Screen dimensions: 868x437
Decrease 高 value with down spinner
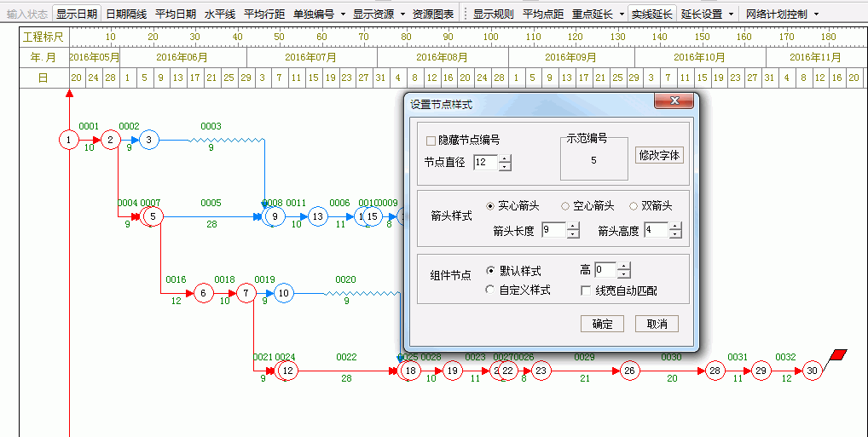[624, 274]
